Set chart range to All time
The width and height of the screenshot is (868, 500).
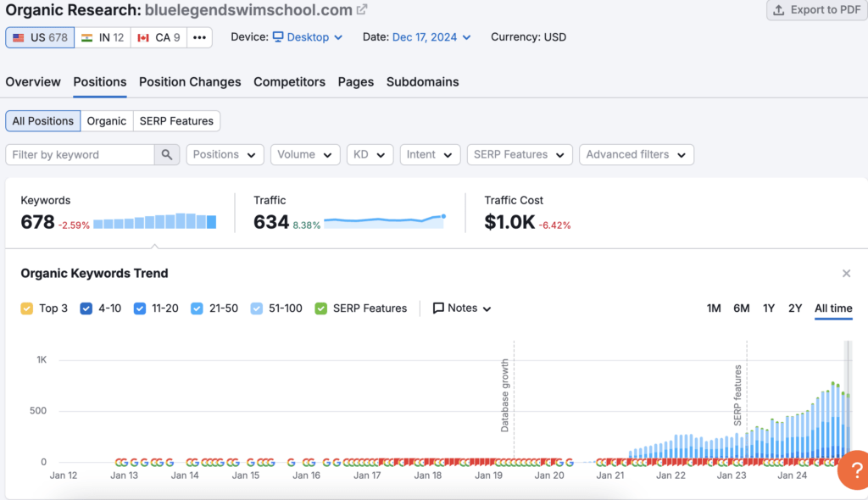click(833, 308)
